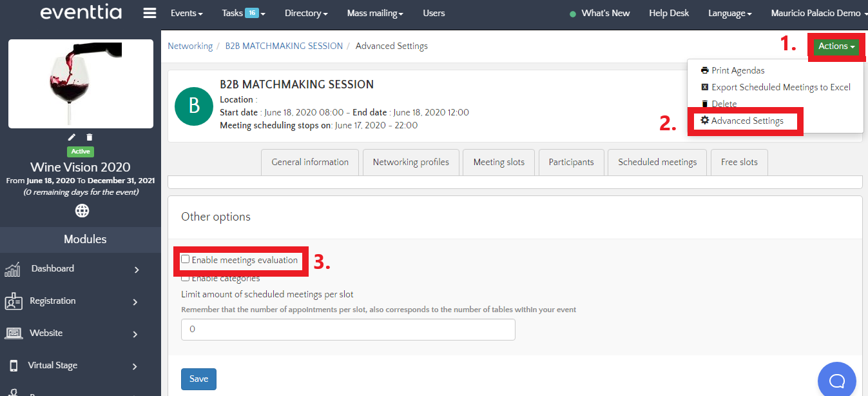Screen dimensions: 868x396
Task: Click the hamburger menu icon
Action: tap(149, 13)
